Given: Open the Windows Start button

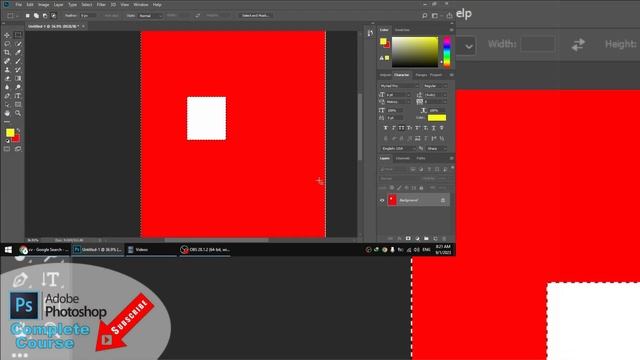Looking at the screenshot, I should click(x=8, y=249).
